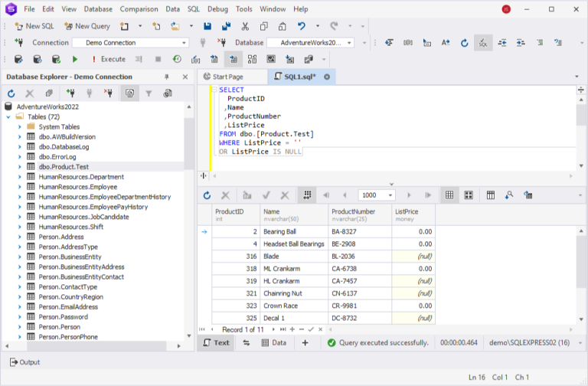Expand the dbo.Product.Test table node

(x=20, y=166)
